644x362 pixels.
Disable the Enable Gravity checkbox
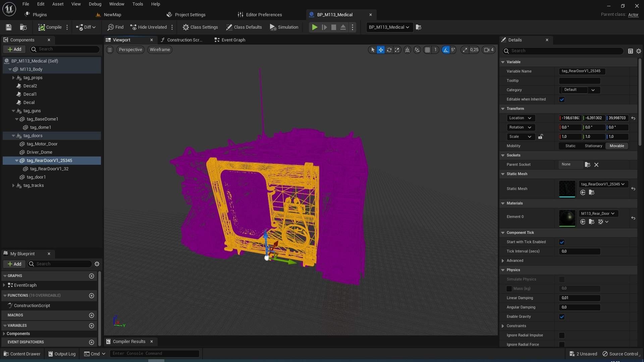[x=562, y=317]
